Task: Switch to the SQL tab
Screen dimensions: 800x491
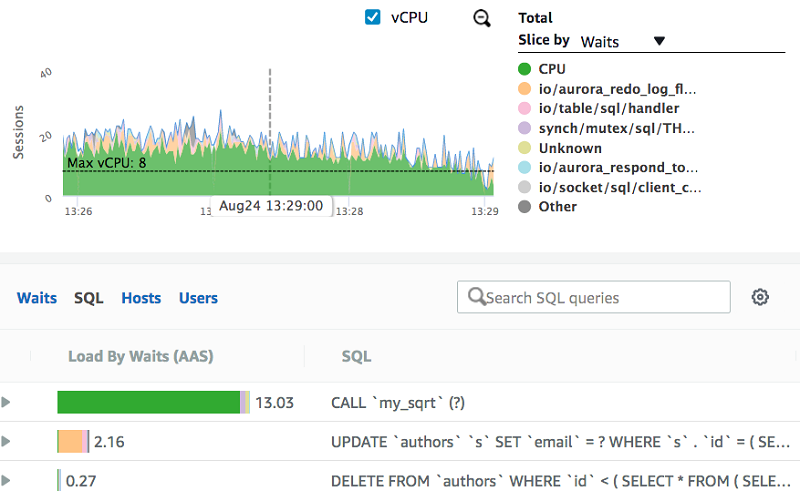Action: [89, 298]
